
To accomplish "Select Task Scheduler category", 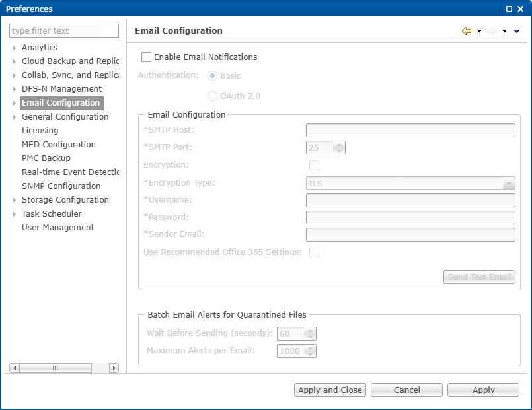I will [52, 214].
